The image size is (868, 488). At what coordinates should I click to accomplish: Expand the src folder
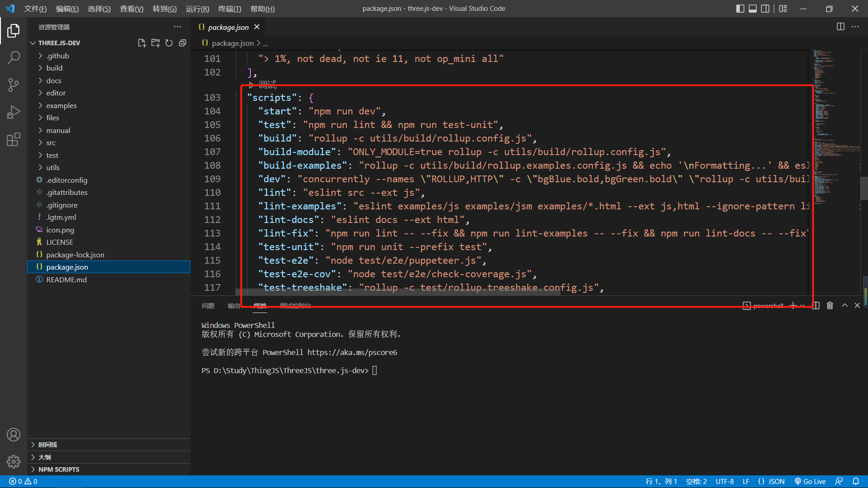point(108,142)
